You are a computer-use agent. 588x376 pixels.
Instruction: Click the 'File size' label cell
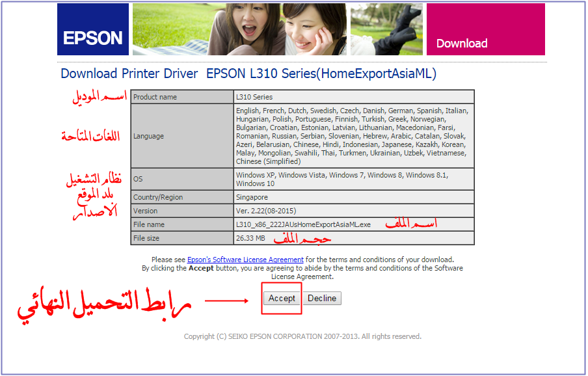click(182, 238)
